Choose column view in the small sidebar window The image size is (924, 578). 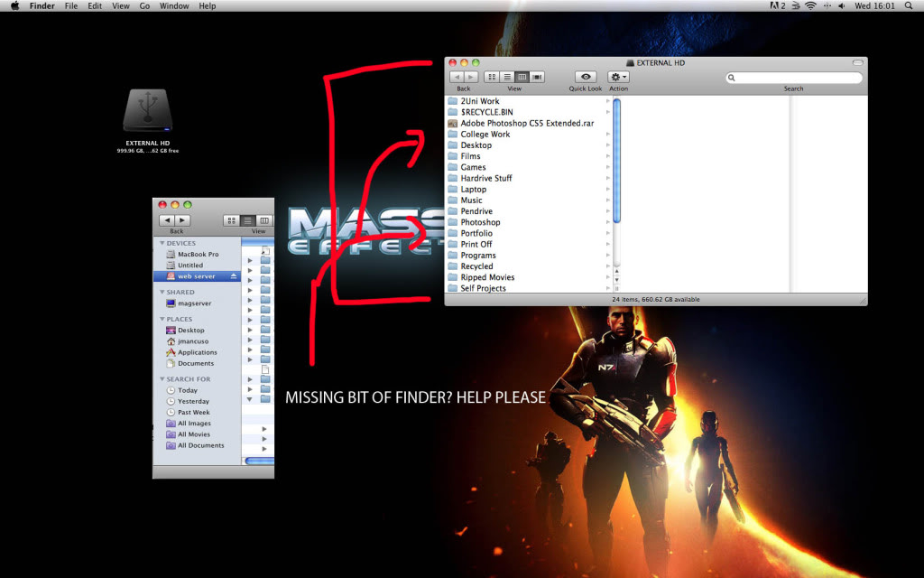pos(264,220)
